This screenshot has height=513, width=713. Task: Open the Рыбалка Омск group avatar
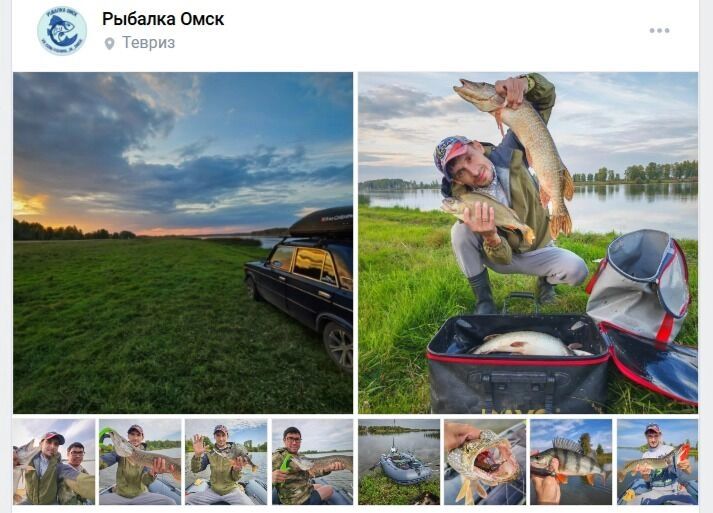[x=62, y=30]
